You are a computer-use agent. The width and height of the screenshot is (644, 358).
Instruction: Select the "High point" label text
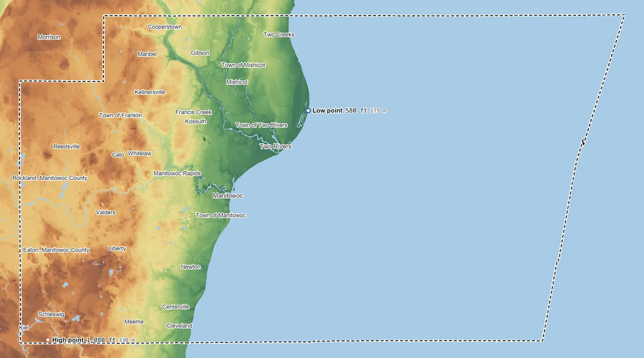point(68,340)
